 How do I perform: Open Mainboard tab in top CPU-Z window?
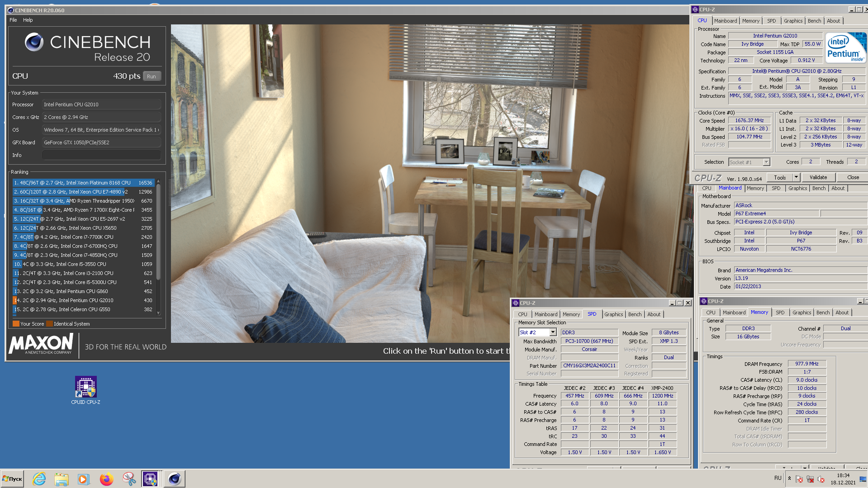tap(726, 21)
